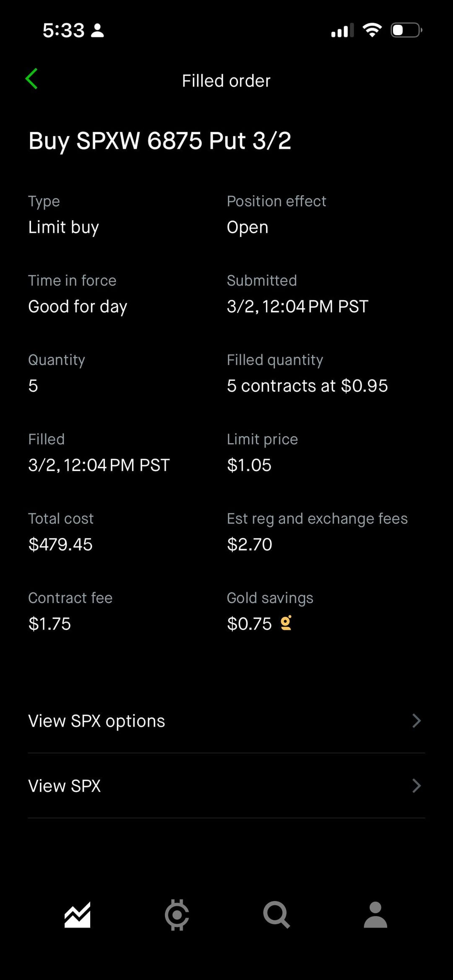Tap the $1.75 contract fee value

pos(49,624)
